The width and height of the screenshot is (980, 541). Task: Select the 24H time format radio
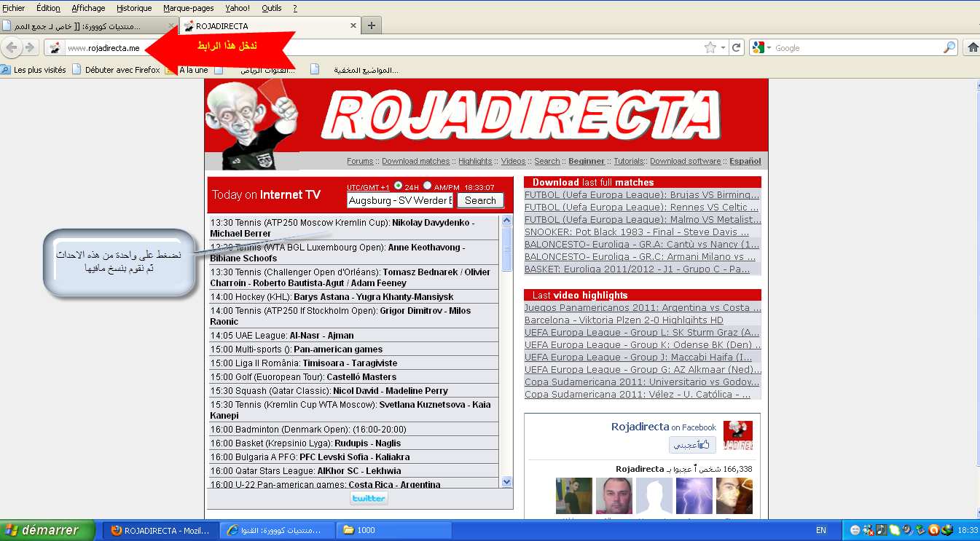click(x=398, y=186)
